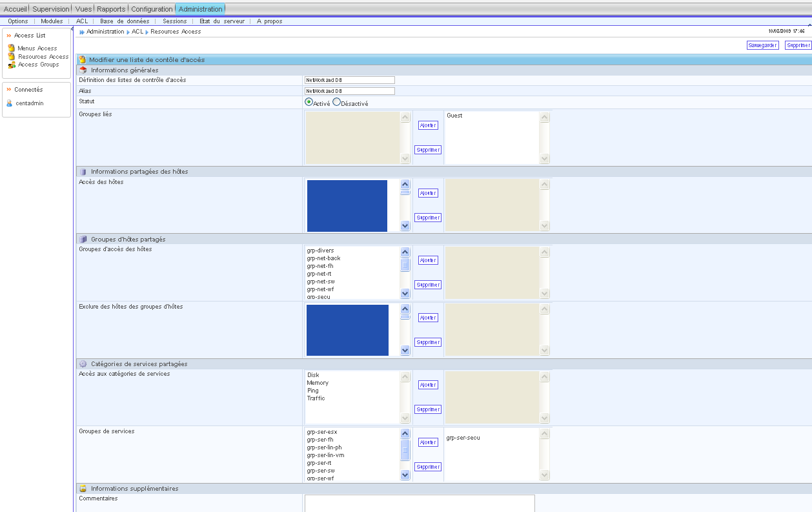Image resolution: width=812 pixels, height=512 pixels.
Task: Collapse the left sidebar with arrow handle
Action: point(72,27)
